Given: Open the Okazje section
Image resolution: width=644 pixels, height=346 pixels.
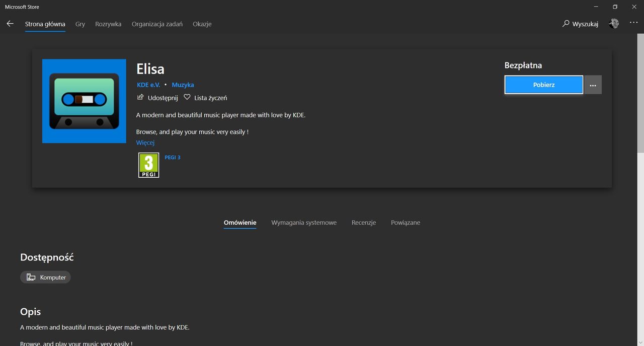Looking at the screenshot, I should coord(202,24).
